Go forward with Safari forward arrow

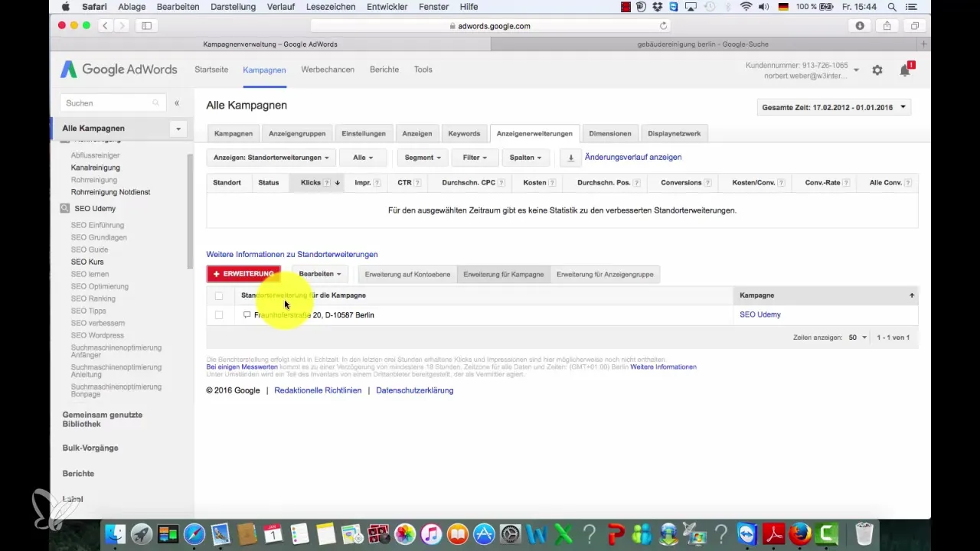[122, 25]
